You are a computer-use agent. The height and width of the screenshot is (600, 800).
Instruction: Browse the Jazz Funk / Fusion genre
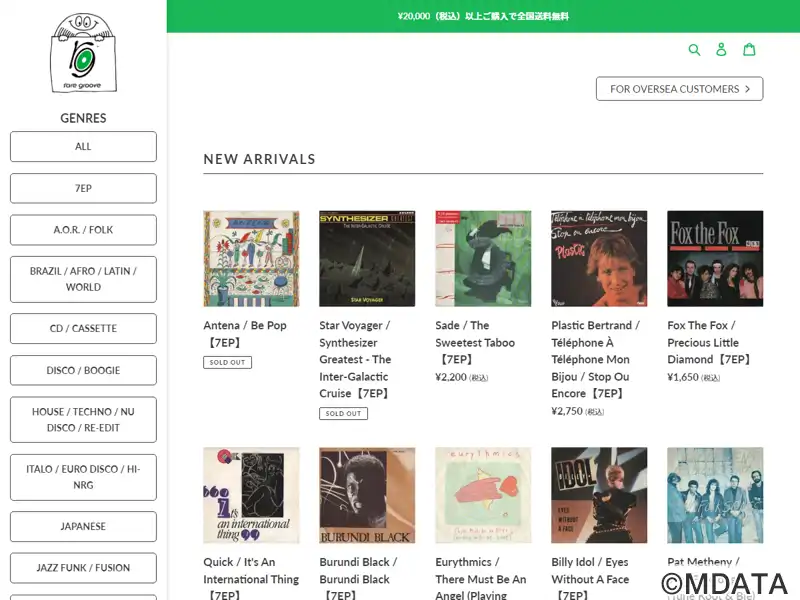[x=83, y=568]
